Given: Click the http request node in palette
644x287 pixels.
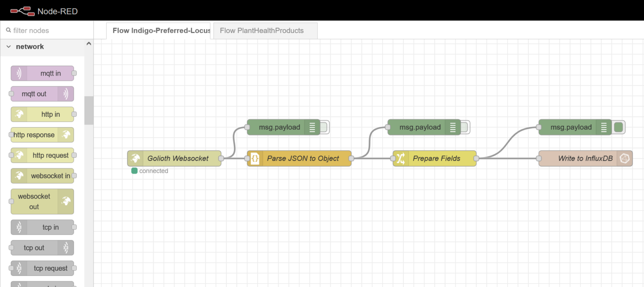Looking at the screenshot, I should (x=42, y=155).
